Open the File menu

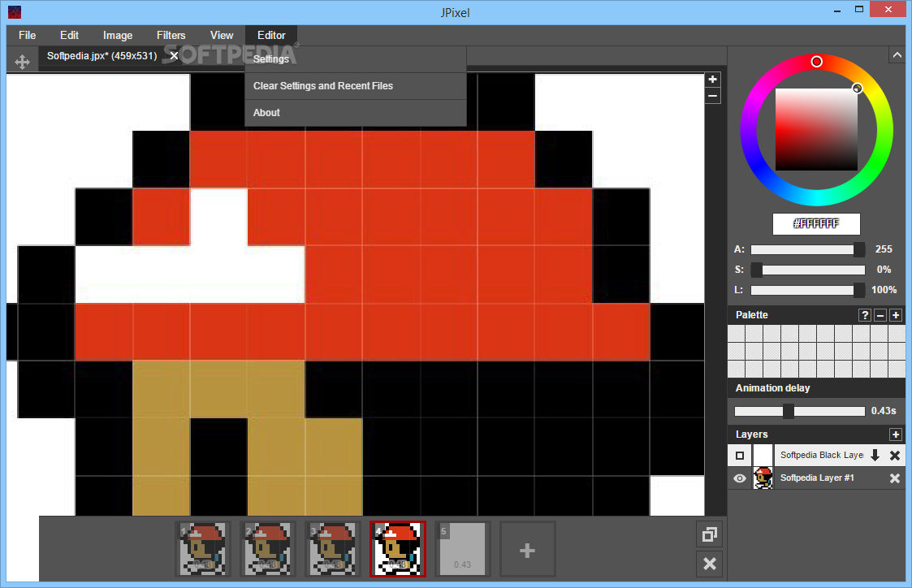tap(28, 36)
